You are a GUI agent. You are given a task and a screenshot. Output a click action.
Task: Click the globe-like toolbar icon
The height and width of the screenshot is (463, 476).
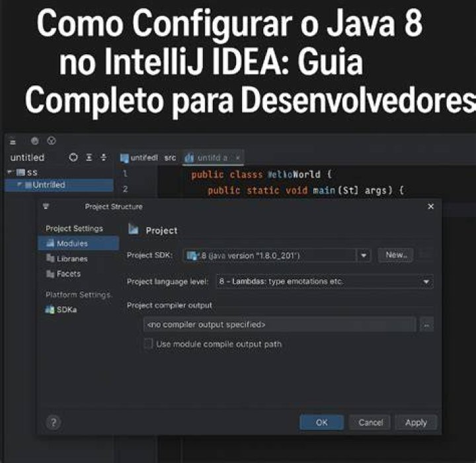point(52,141)
